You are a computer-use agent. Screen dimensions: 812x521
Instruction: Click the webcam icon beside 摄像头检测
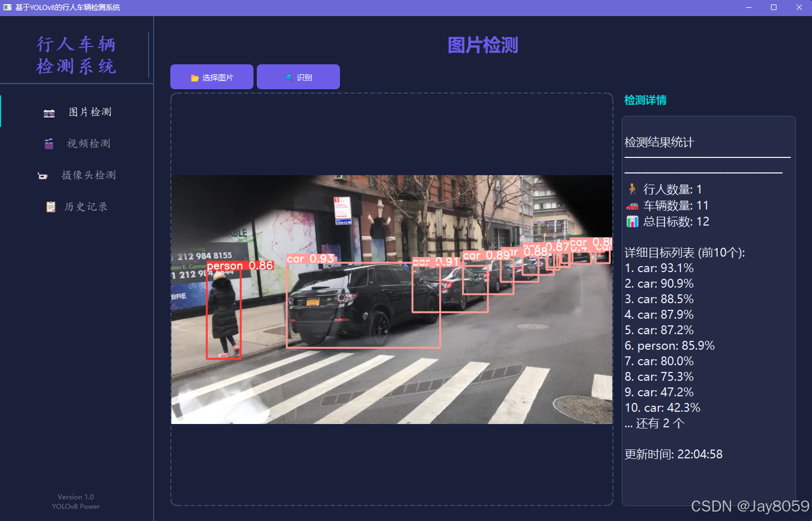pos(43,176)
